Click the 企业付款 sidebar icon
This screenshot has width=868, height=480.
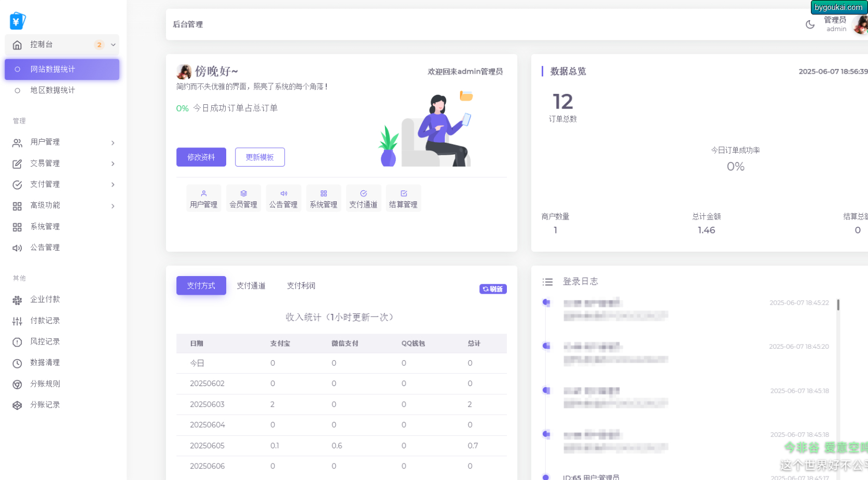(x=17, y=300)
